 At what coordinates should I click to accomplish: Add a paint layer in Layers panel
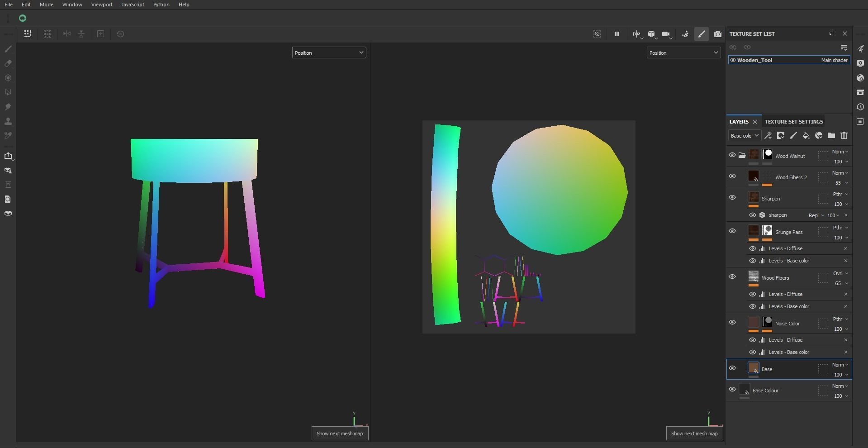[793, 135]
